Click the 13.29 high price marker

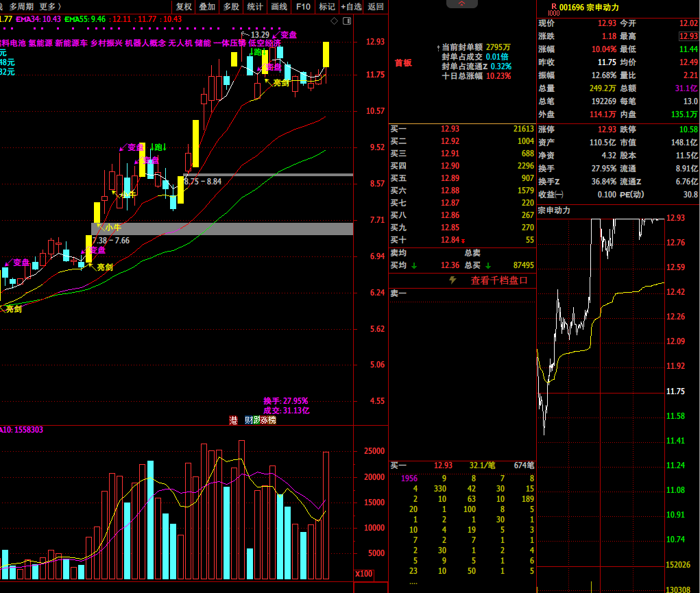260,35
